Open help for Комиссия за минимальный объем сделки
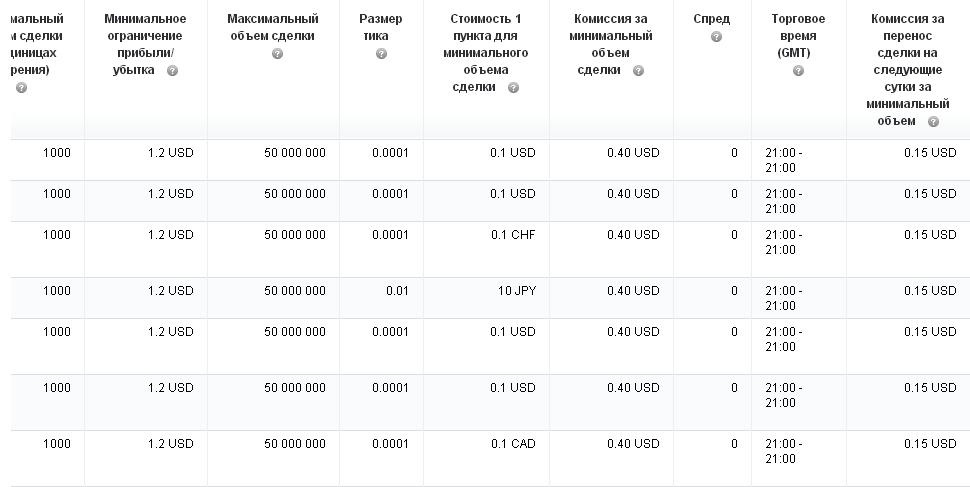 pos(638,71)
